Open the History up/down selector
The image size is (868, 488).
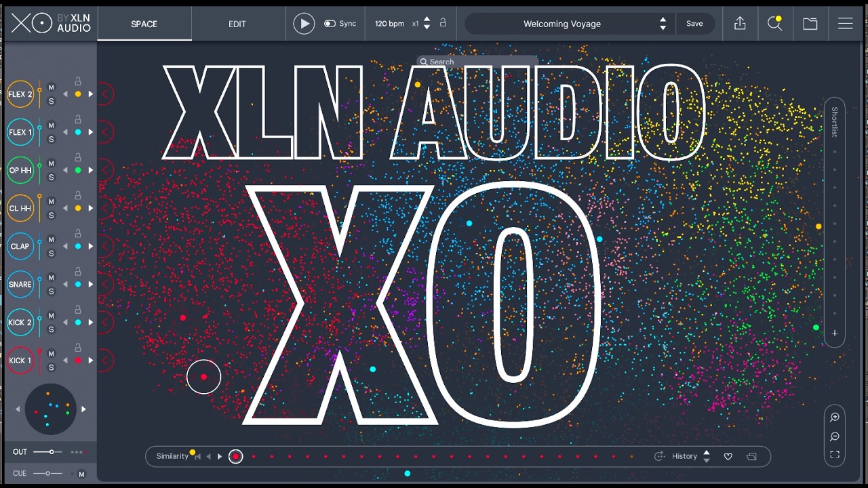pos(707,456)
